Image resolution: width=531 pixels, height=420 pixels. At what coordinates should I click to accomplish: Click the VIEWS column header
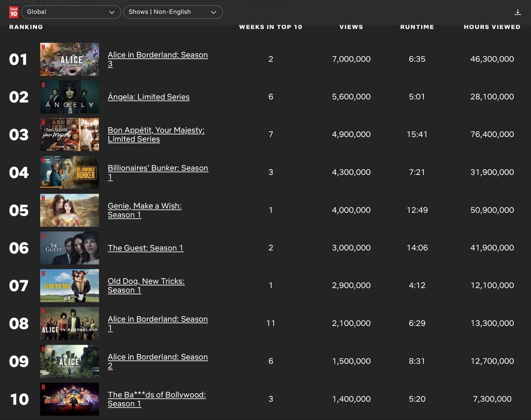click(351, 27)
